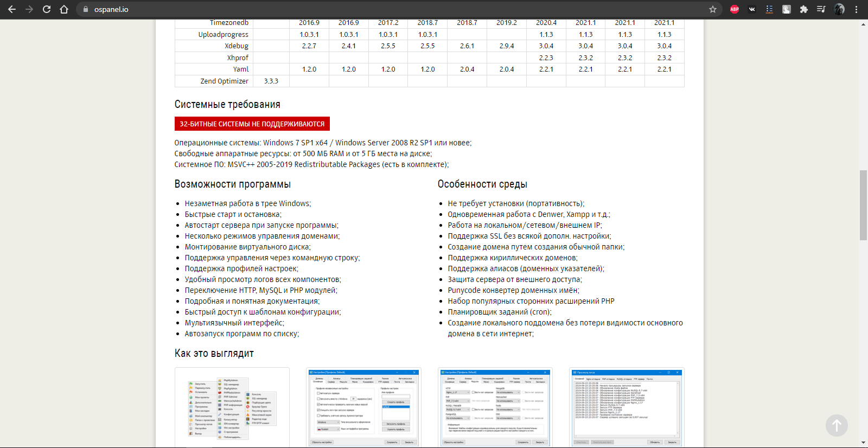
Task: Click the list extension icon with orange underline
Action: (x=769, y=9)
